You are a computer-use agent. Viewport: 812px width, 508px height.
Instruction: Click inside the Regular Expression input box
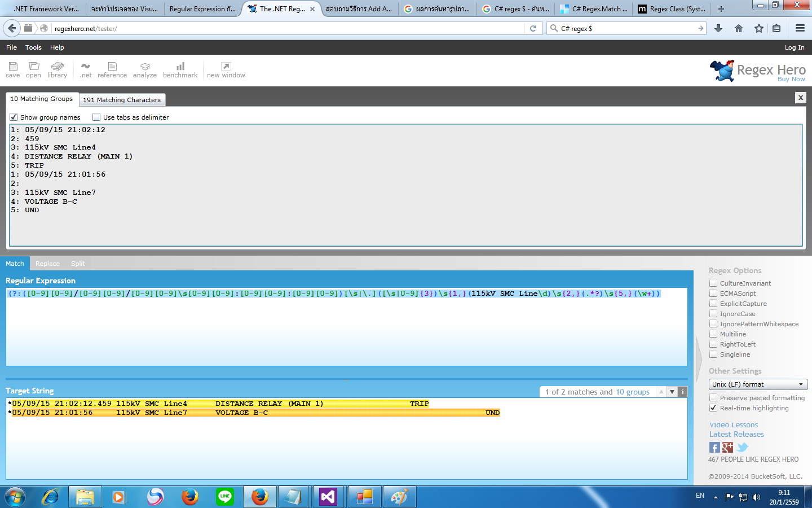[x=347, y=327]
